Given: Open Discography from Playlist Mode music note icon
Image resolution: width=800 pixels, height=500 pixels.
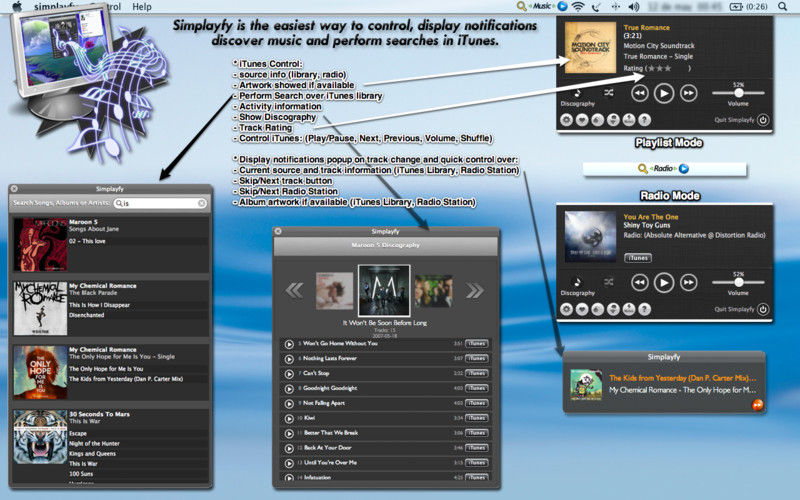Looking at the screenshot, I should [x=578, y=93].
